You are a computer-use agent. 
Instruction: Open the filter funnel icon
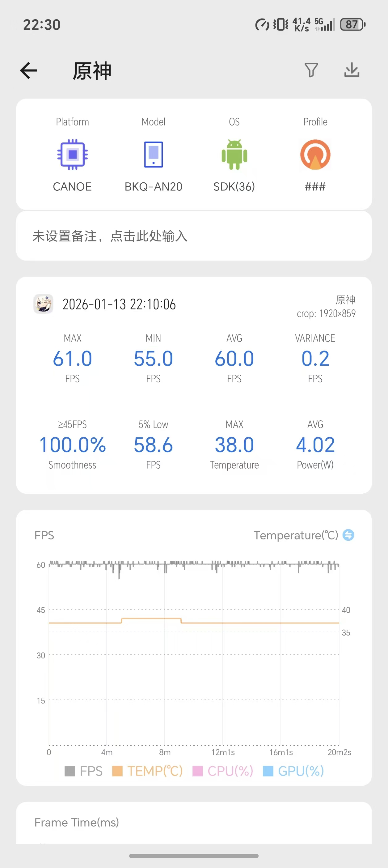(311, 70)
